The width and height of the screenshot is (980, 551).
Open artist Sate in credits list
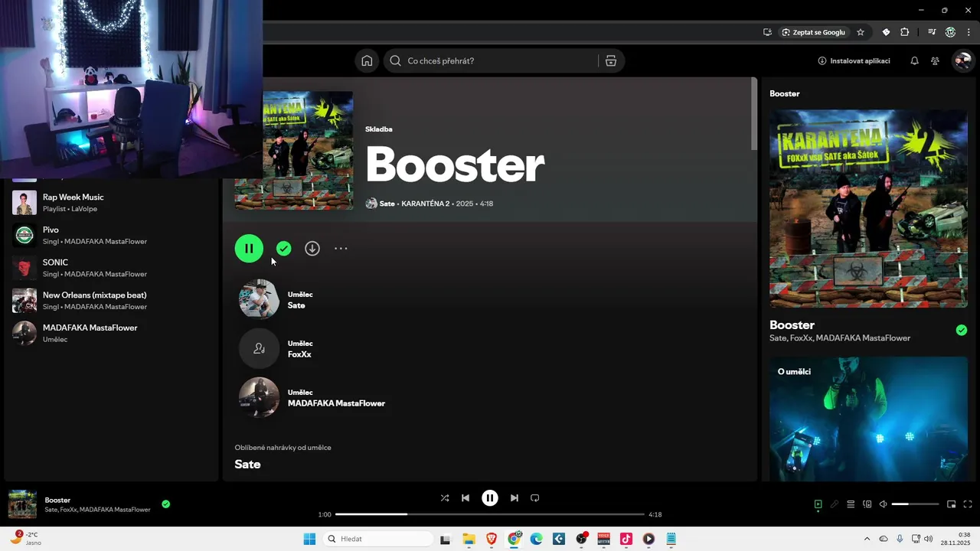(296, 305)
